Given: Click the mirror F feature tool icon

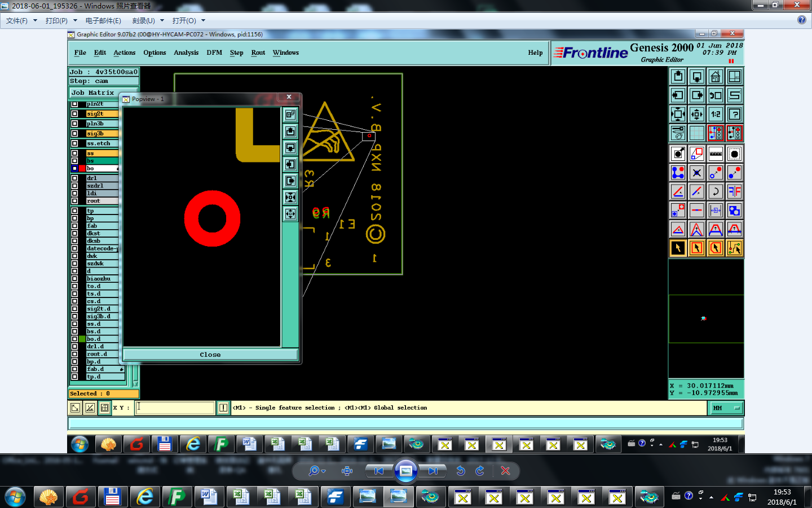Looking at the screenshot, I should pos(734,191).
